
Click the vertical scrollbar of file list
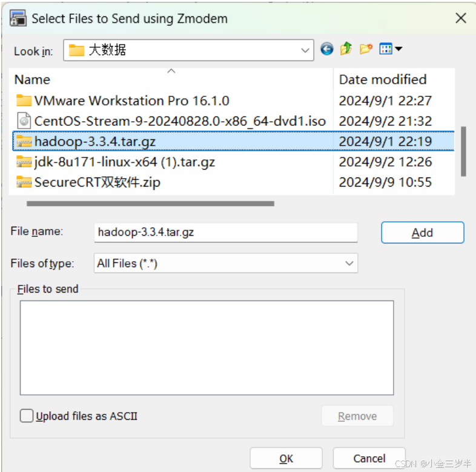point(463,151)
